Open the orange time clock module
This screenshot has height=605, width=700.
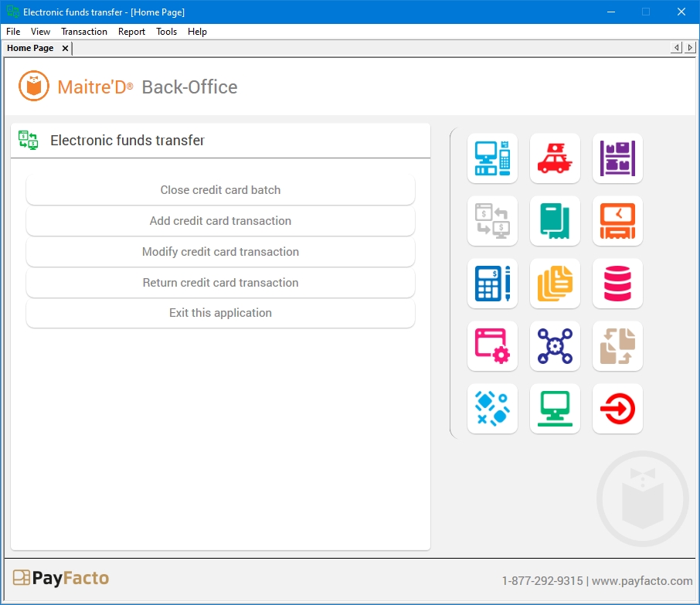[617, 221]
